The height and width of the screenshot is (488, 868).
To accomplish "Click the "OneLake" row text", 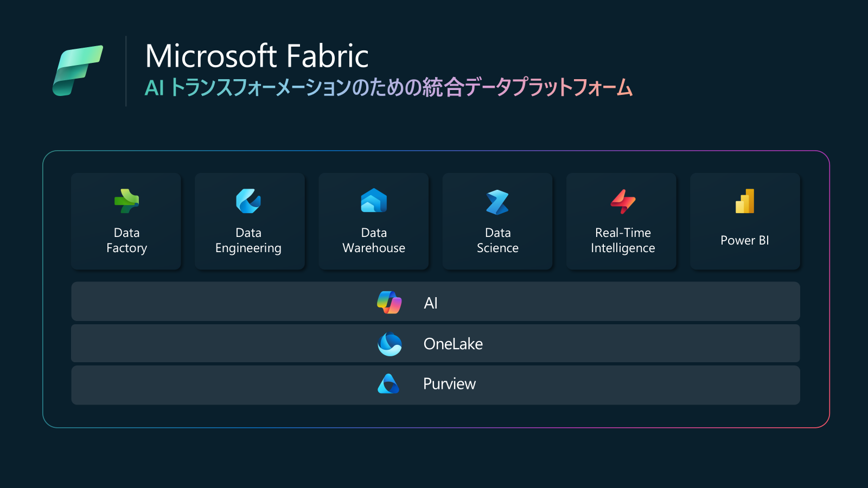I will click(453, 344).
